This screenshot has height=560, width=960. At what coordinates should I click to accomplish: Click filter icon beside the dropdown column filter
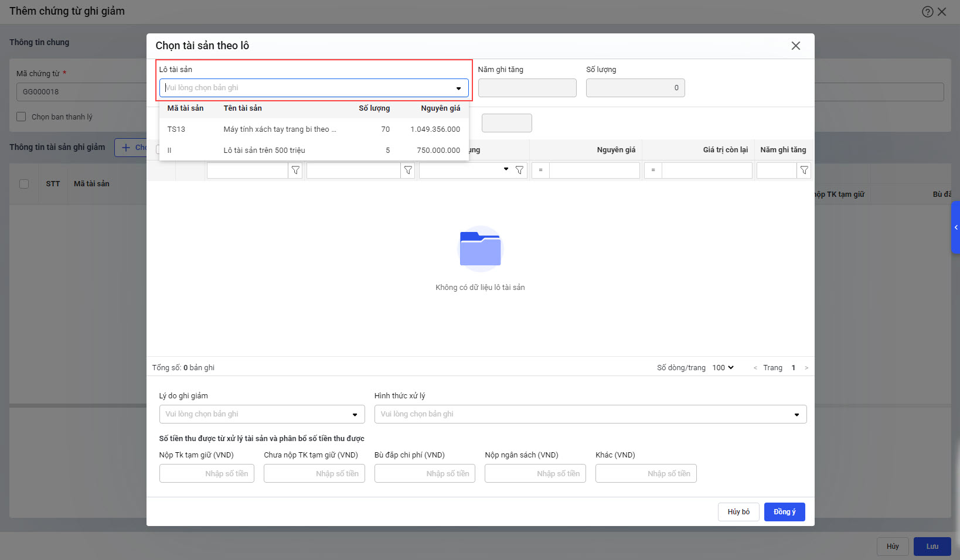click(x=519, y=170)
